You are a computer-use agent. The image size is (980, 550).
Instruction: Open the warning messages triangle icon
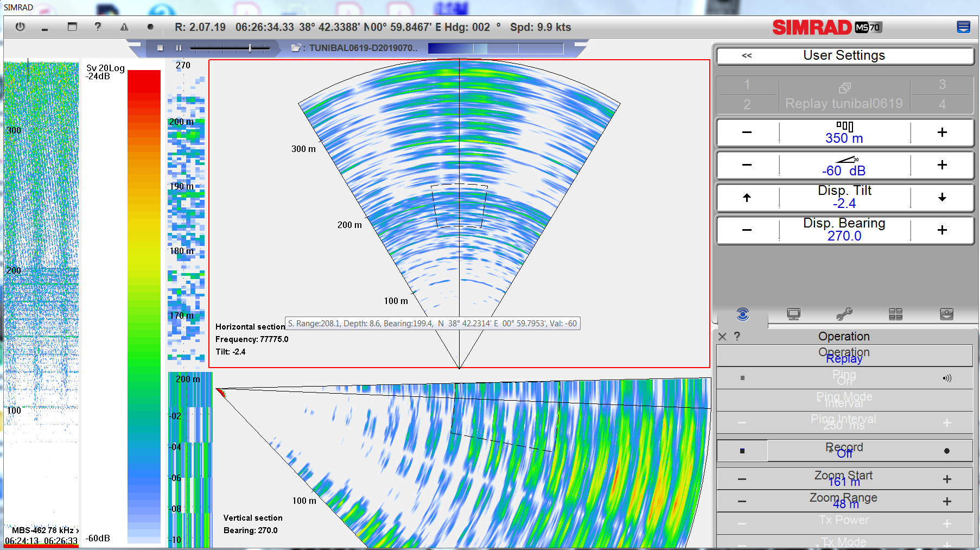(124, 27)
